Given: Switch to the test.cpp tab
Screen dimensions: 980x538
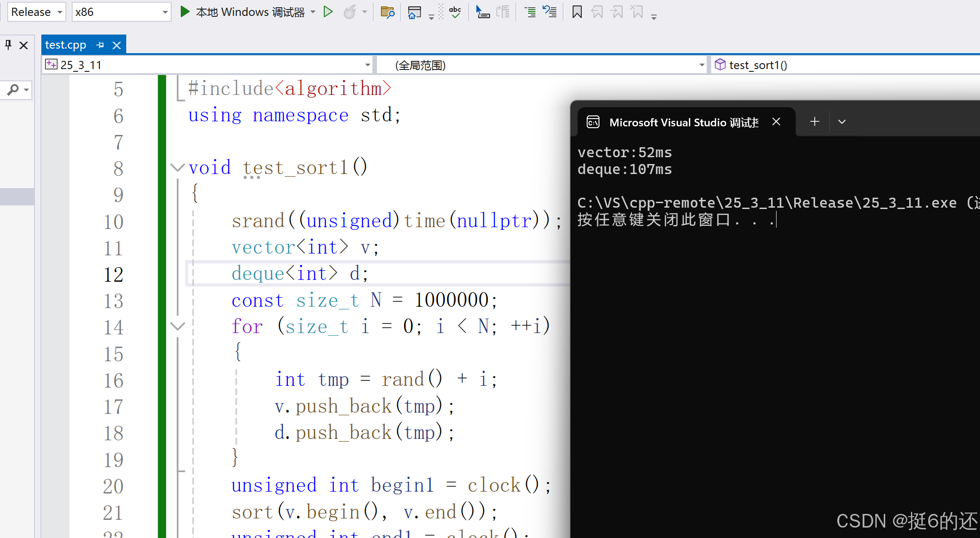Looking at the screenshot, I should coord(66,45).
